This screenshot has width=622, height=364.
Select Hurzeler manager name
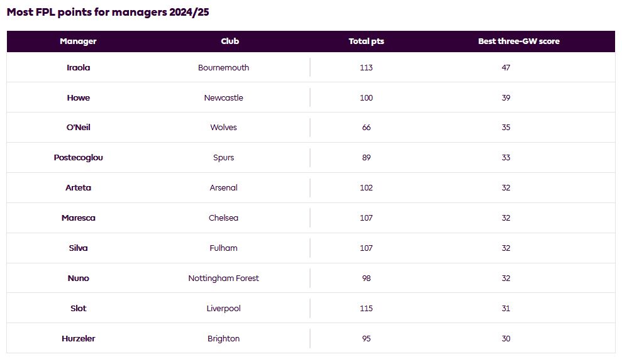click(x=78, y=339)
